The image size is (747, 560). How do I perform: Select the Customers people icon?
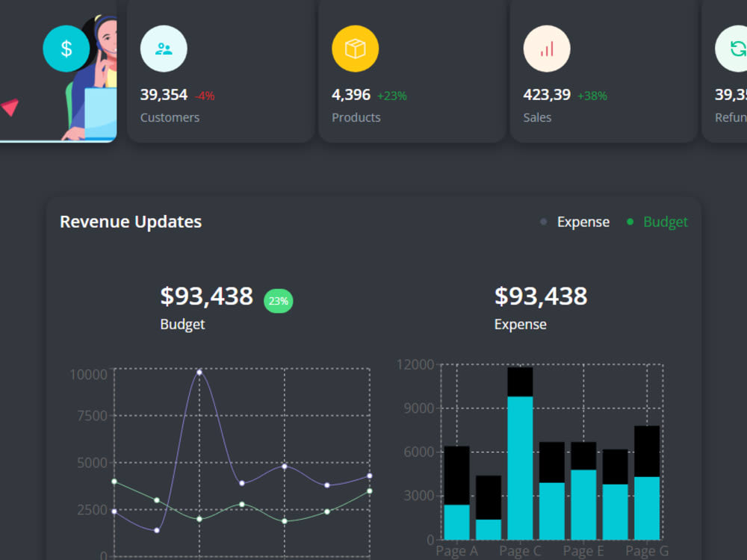point(164,47)
